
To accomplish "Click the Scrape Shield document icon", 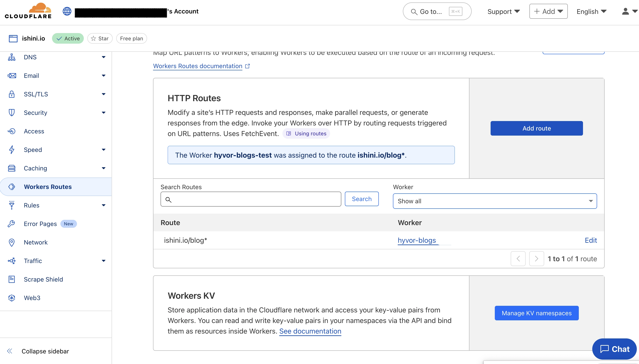I will click(x=12, y=279).
